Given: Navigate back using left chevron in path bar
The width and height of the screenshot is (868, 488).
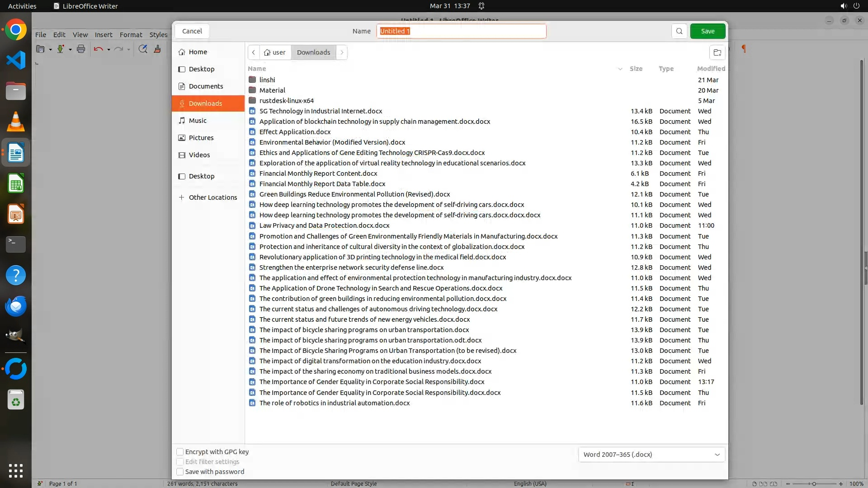Looking at the screenshot, I should (254, 52).
